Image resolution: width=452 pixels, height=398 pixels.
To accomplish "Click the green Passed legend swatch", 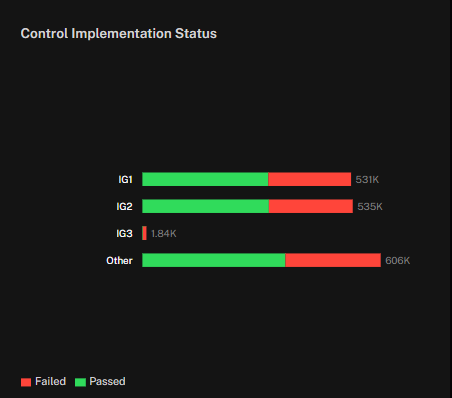I will [80, 382].
